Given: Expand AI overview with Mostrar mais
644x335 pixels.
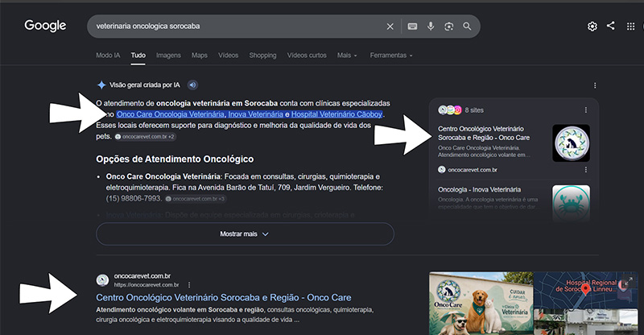Looking at the screenshot, I should [245, 234].
